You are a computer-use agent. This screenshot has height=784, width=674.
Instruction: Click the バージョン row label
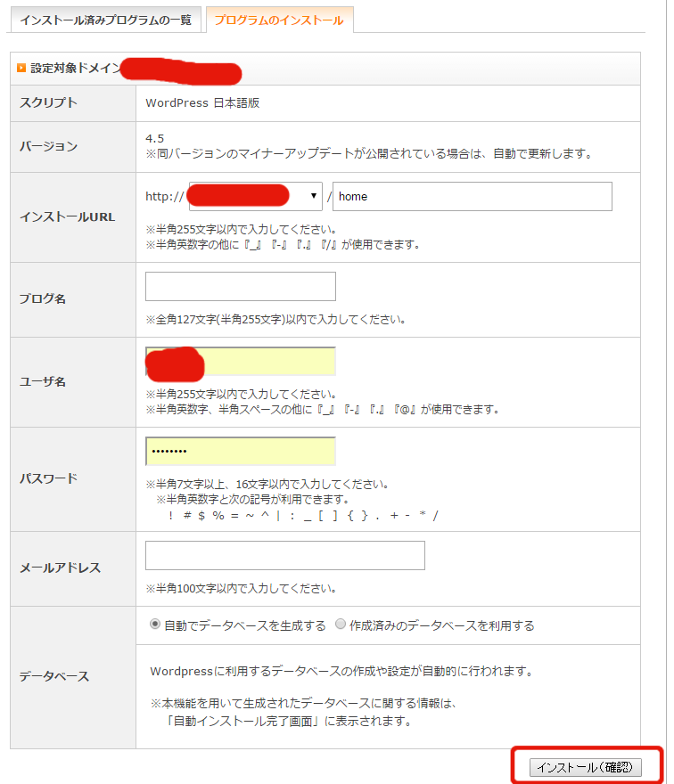[x=48, y=146]
